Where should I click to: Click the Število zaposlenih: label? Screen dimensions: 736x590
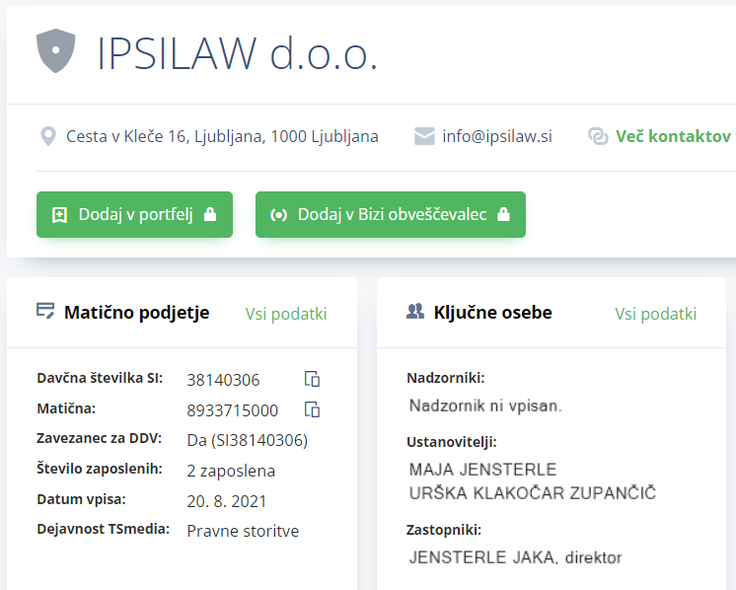[x=100, y=468]
